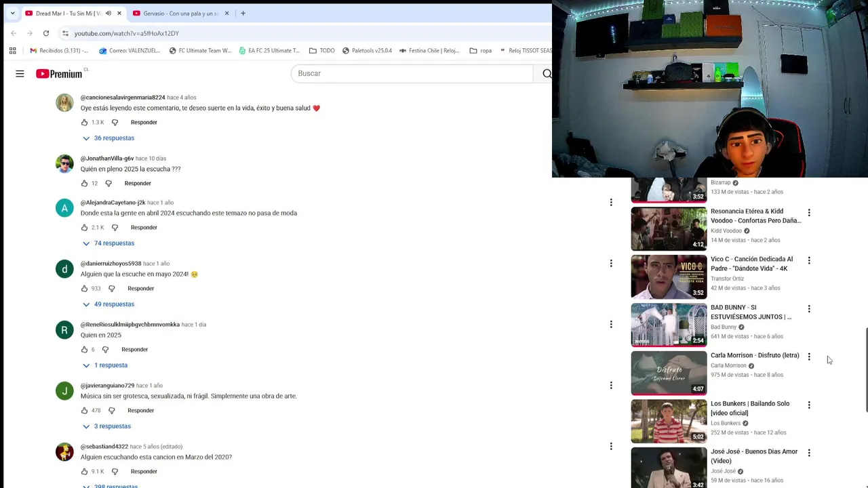This screenshot has height=488, width=868.
Task: Open a new browser tab
Action: [243, 13]
